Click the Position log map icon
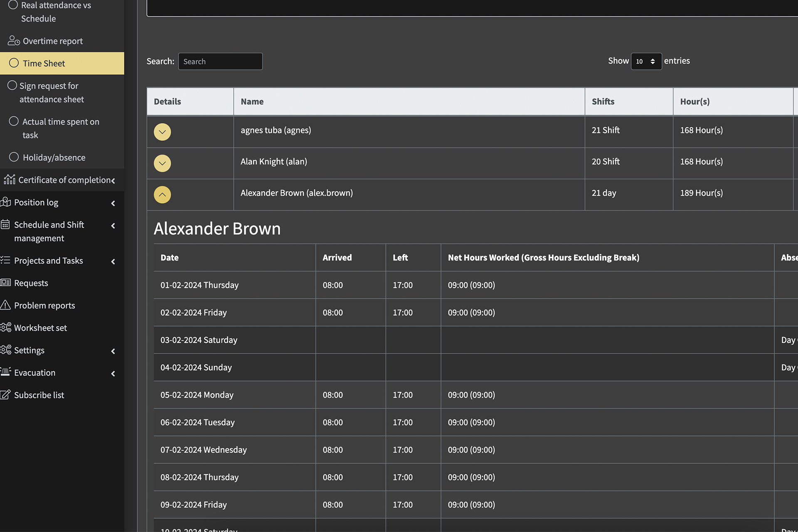The height and width of the screenshot is (532, 798). point(6,202)
